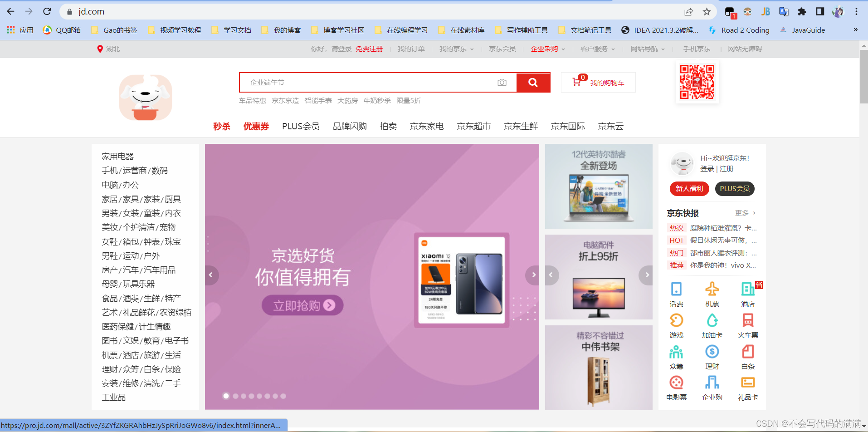This screenshot has height=432, width=868.
Task: Expand 更多 in 京东快报
Action: click(745, 213)
